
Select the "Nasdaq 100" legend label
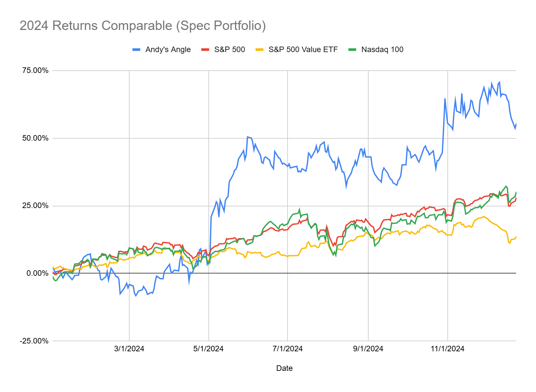(x=382, y=49)
